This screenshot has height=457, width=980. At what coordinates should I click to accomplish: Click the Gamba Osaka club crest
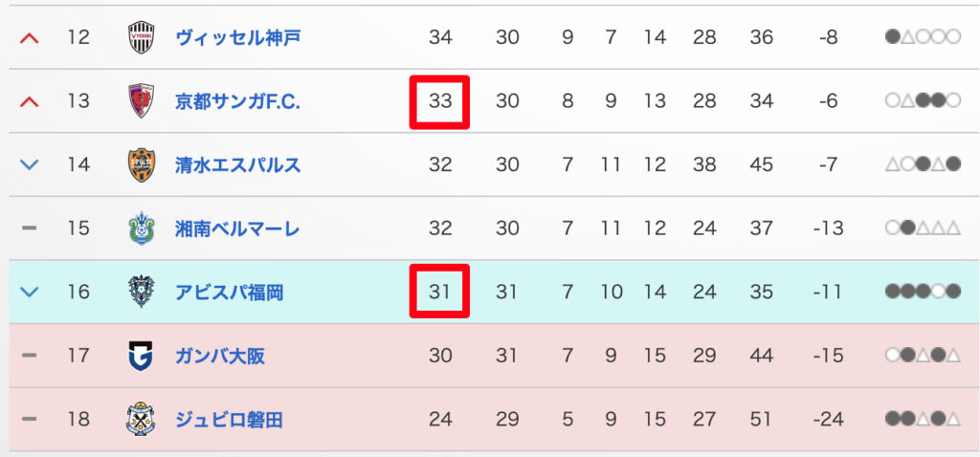point(141,356)
